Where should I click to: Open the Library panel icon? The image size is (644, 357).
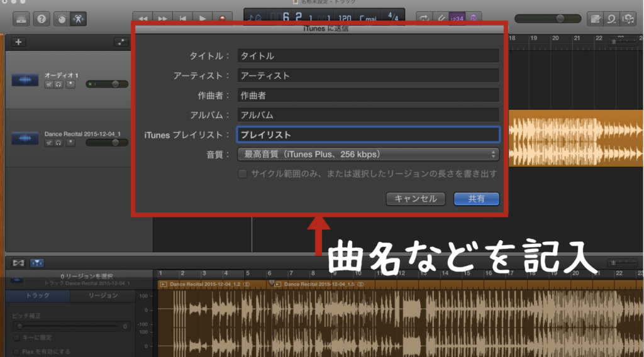click(x=21, y=19)
